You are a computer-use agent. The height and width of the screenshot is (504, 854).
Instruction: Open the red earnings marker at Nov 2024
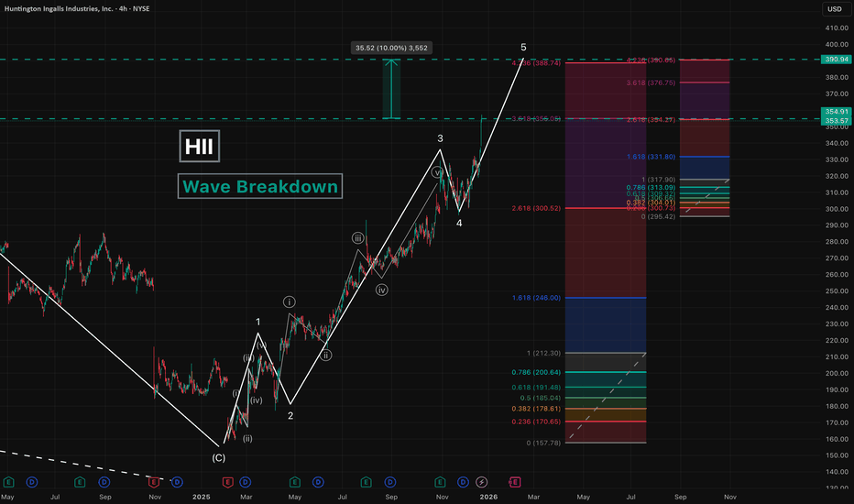(154, 482)
